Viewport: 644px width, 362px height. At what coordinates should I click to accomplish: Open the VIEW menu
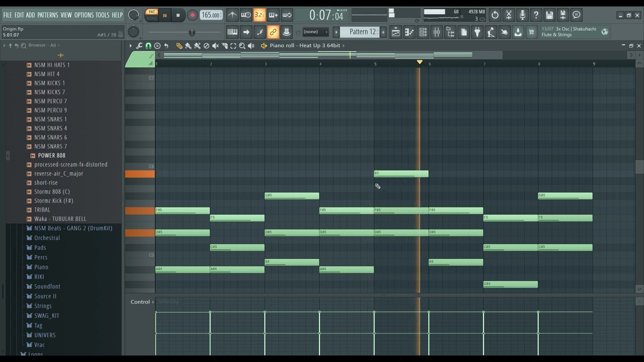point(66,15)
